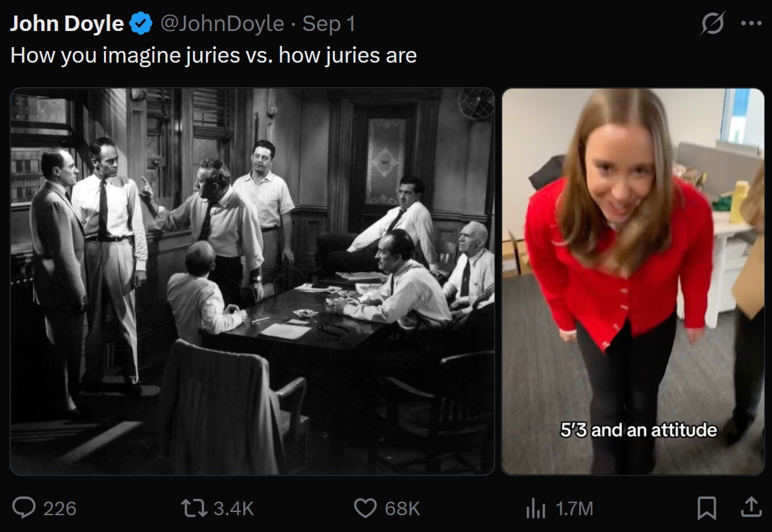The height and width of the screenshot is (532, 772).
Task: Bookmark this post
Action: coord(707,508)
